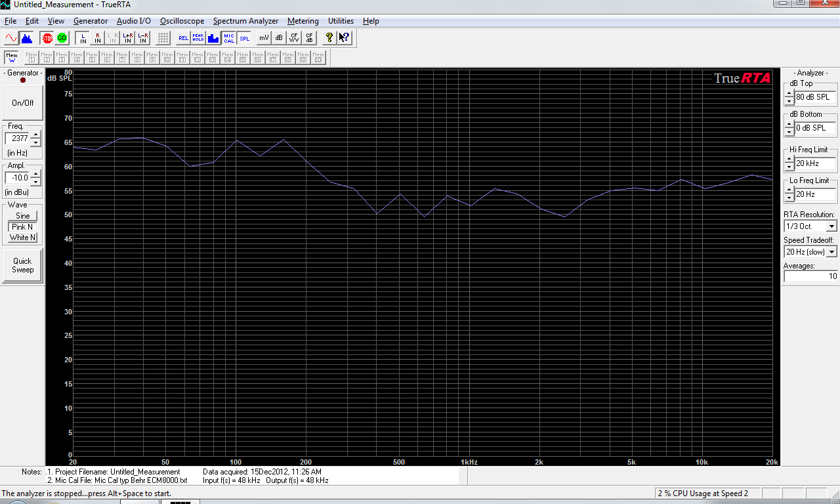Open the Utilities menu
840x504 pixels.
coord(341,21)
